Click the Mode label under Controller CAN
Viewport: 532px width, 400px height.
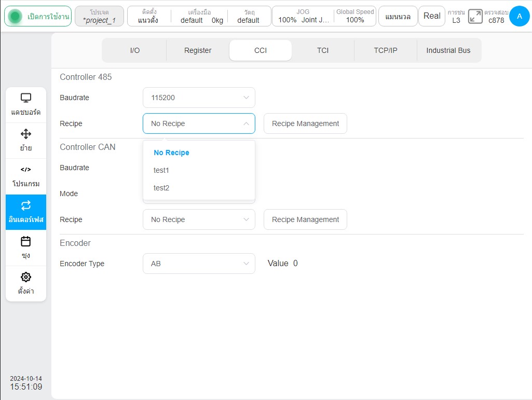tap(69, 194)
